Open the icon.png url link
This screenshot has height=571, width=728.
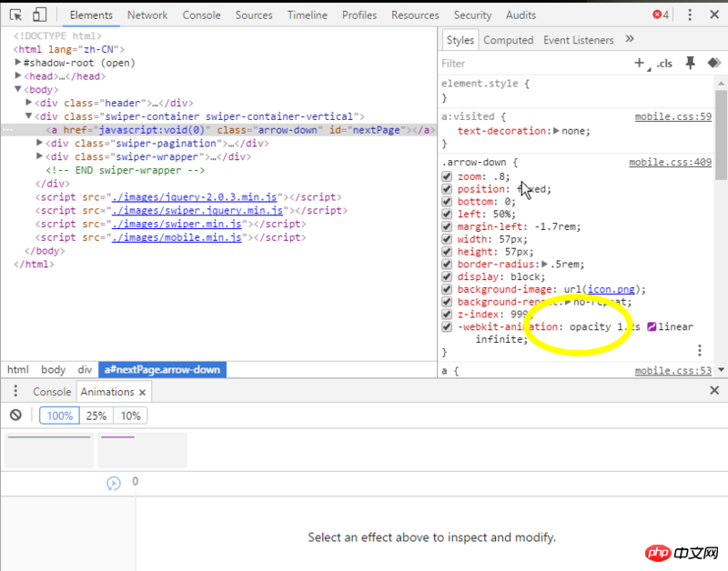coord(611,289)
